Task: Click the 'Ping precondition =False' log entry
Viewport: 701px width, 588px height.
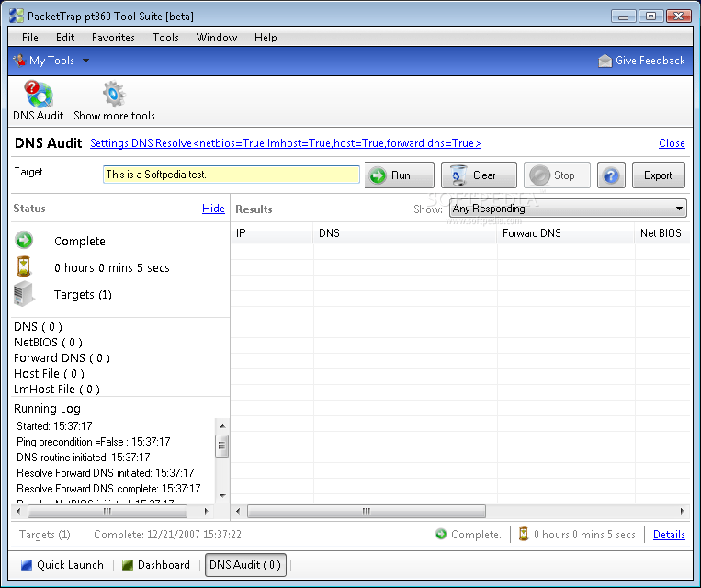Action: click(93, 441)
